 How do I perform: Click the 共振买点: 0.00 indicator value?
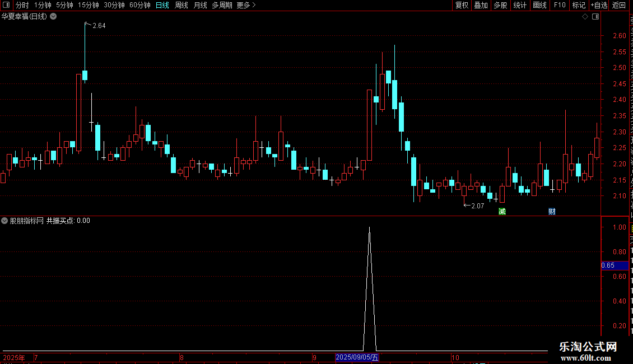[68, 221]
